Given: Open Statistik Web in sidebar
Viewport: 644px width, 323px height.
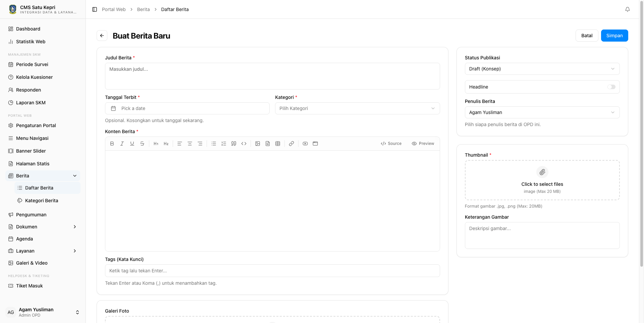Looking at the screenshot, I should pos(43,42).
